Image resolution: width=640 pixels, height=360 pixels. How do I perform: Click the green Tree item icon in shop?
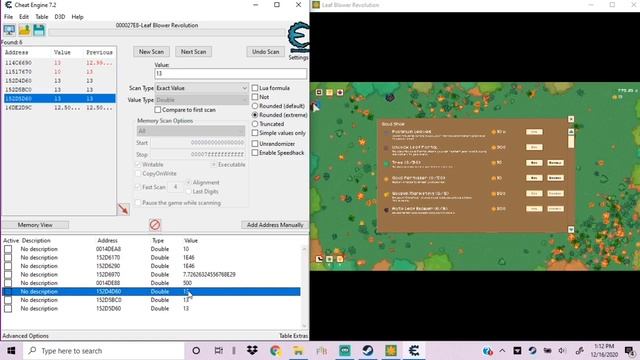[386, 164]
